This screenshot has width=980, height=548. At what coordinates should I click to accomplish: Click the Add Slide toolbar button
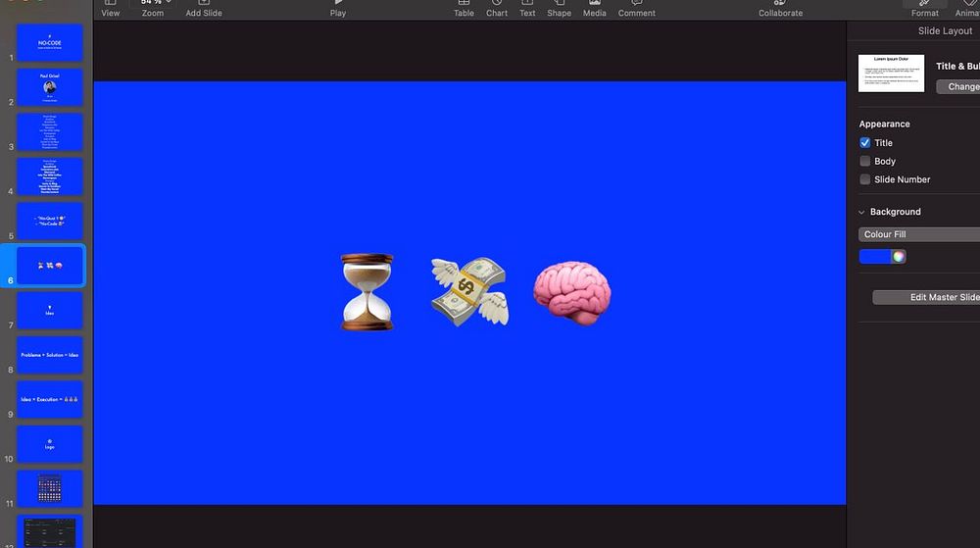tap(204, 8)
